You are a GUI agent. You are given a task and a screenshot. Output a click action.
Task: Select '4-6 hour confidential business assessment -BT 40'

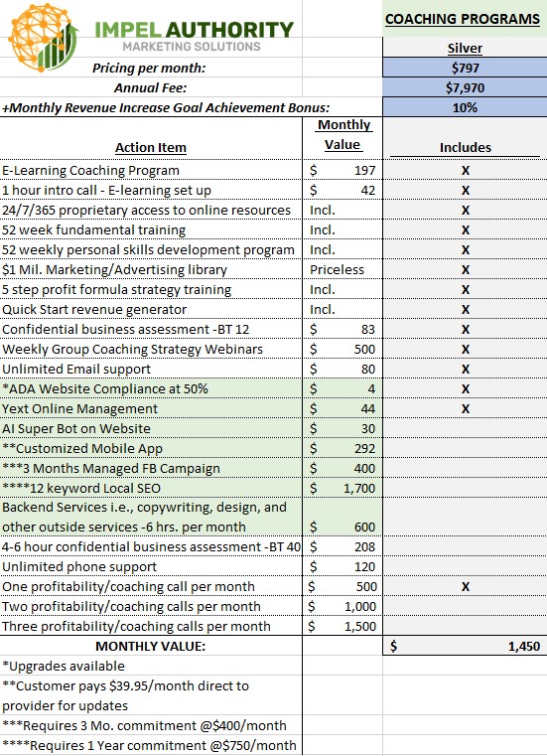click(x=151, y=546)
